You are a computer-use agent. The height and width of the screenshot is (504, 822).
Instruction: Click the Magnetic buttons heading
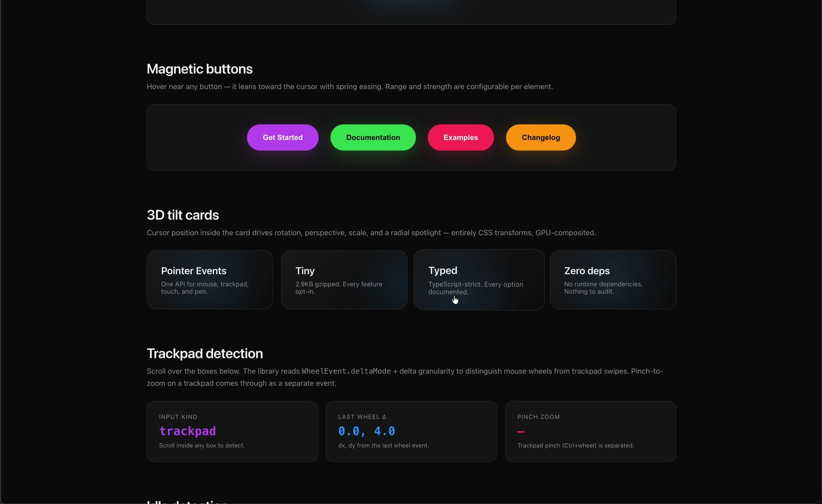(x=200, y=68)
